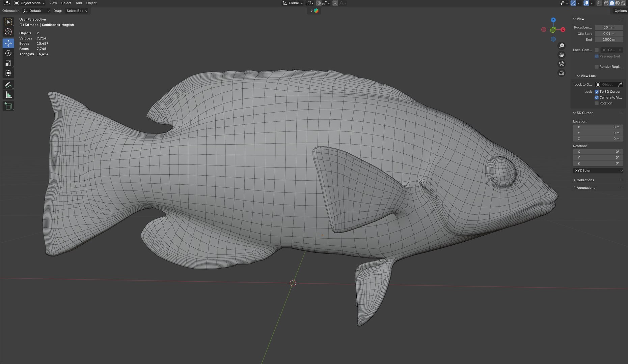Toggle snapping magnet icon

(x=318, y=3)
